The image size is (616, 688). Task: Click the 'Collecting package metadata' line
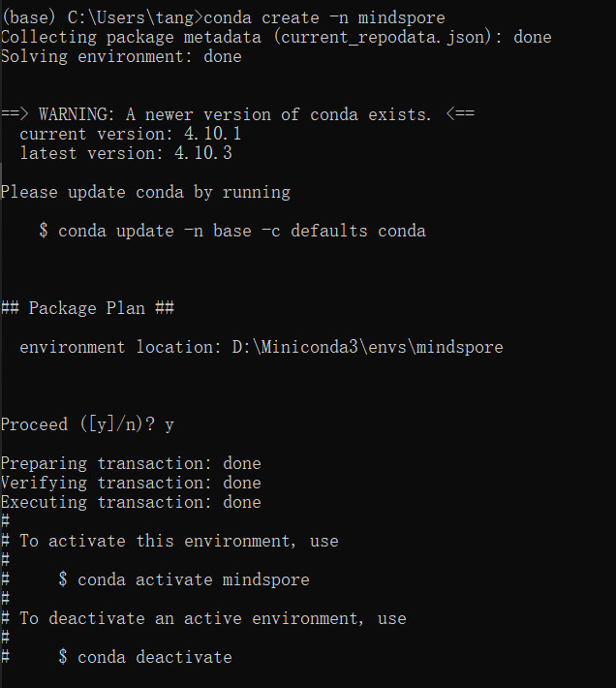click(x=276, y=37)
